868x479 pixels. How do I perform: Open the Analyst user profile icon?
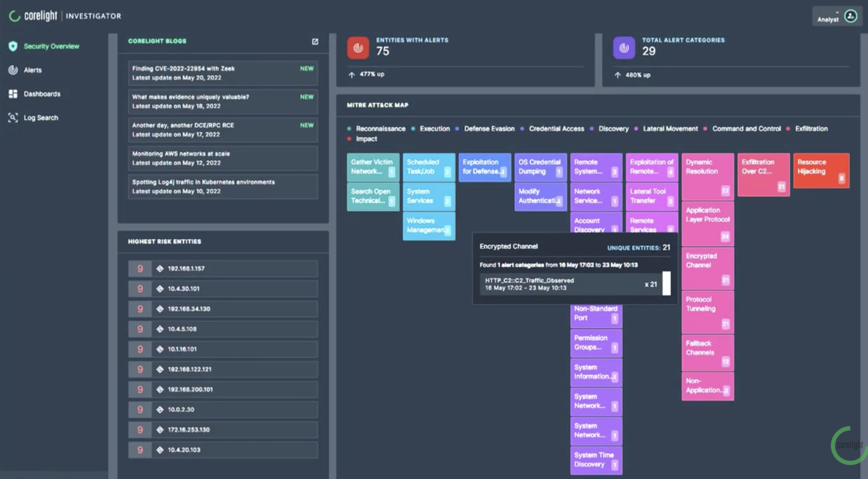(851, 16)
